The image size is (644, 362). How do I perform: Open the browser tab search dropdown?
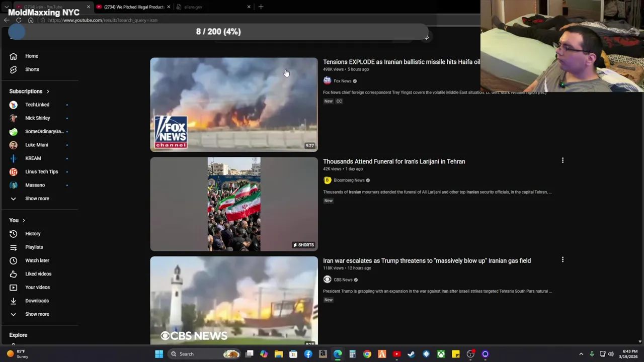click(x=7, y=7)
